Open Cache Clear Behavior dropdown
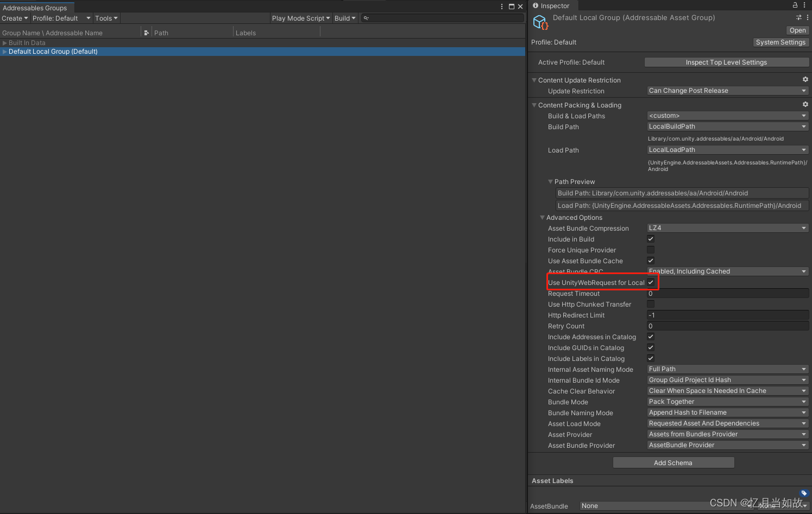 (728, 391)
